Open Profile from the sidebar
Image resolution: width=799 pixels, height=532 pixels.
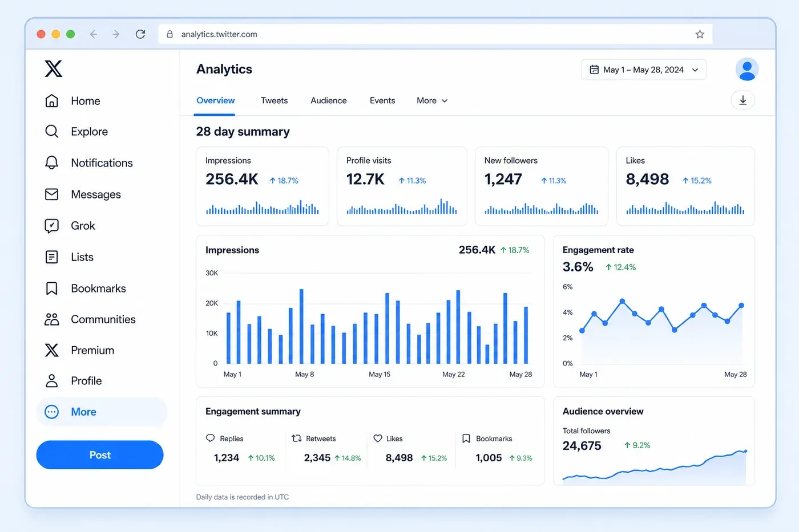[73, 381]
